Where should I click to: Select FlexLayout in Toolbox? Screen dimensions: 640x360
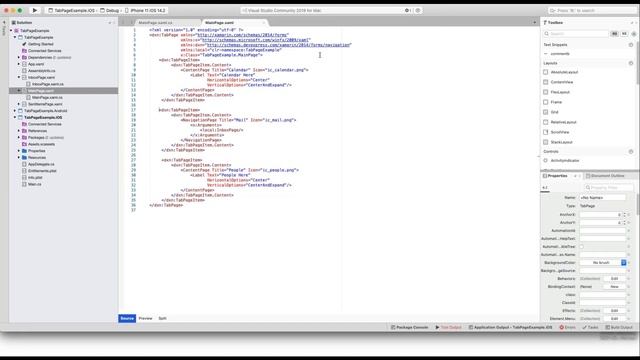[x=560, y=92]
